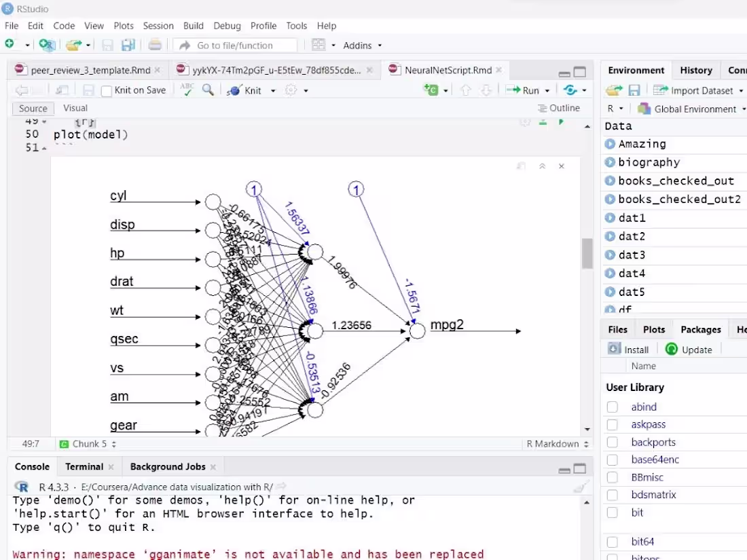Run the current chunk green play icon

pyautogui.click(x=560, y=121)
